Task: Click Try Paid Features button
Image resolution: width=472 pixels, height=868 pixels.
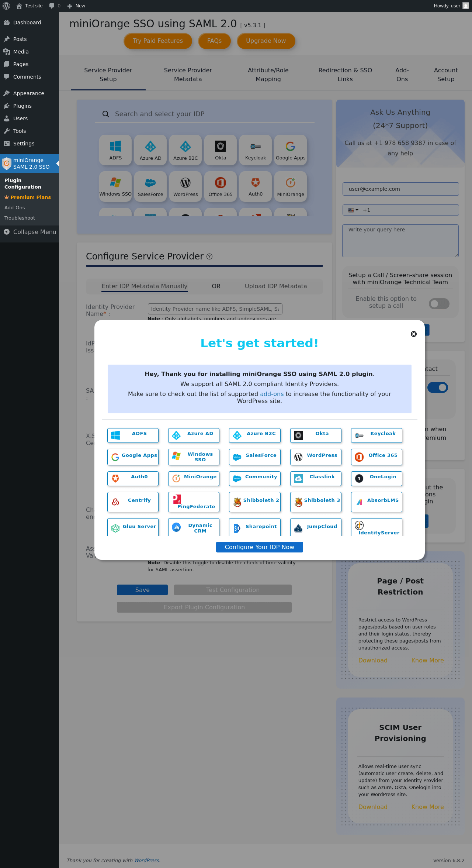Action: (x=158, y=41)
